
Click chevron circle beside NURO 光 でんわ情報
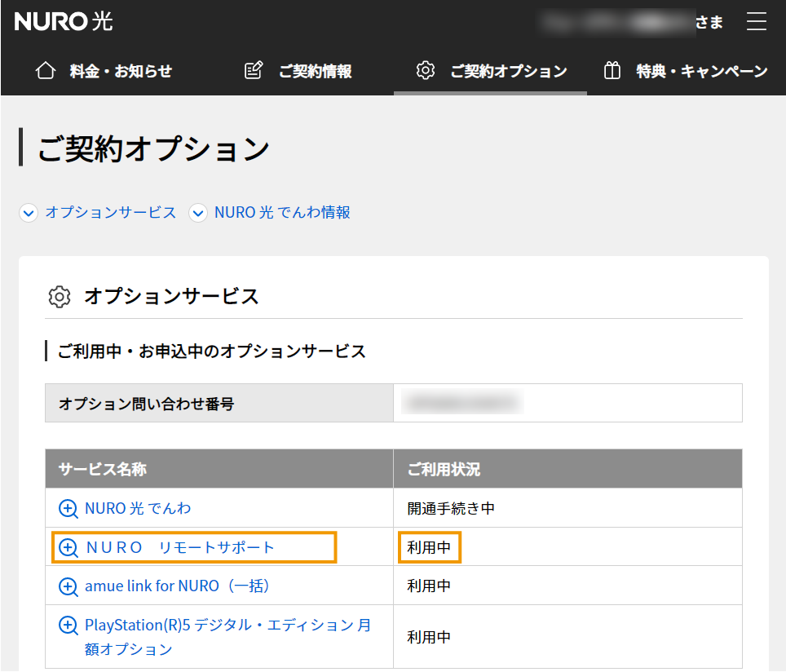(x=198, y=213)
